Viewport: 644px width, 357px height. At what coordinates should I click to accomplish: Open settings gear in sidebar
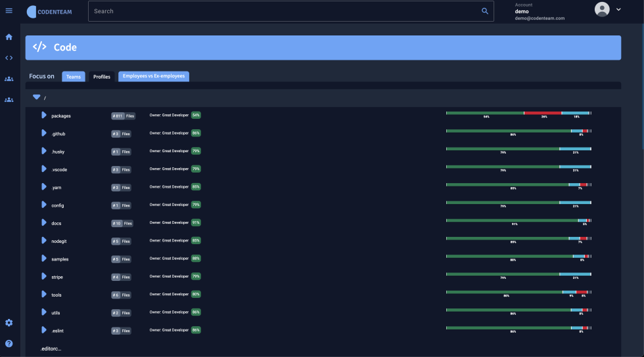point(9,323)
